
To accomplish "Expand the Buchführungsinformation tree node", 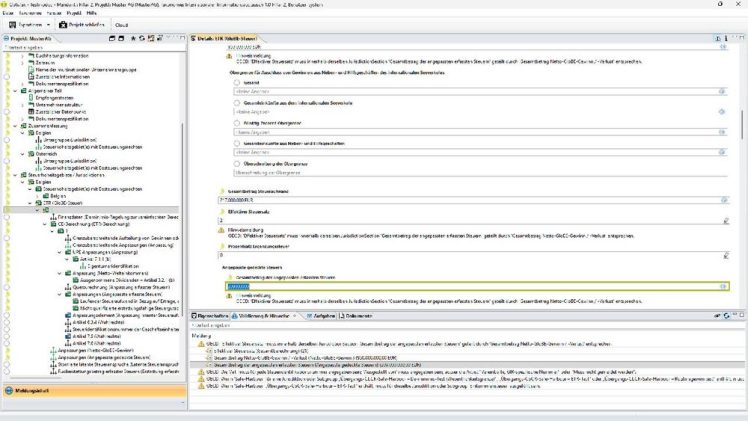I will point(22,56).
